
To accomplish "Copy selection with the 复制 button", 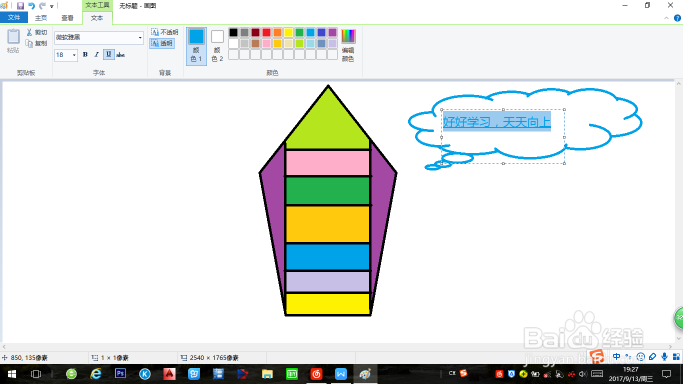I will 37,43.
